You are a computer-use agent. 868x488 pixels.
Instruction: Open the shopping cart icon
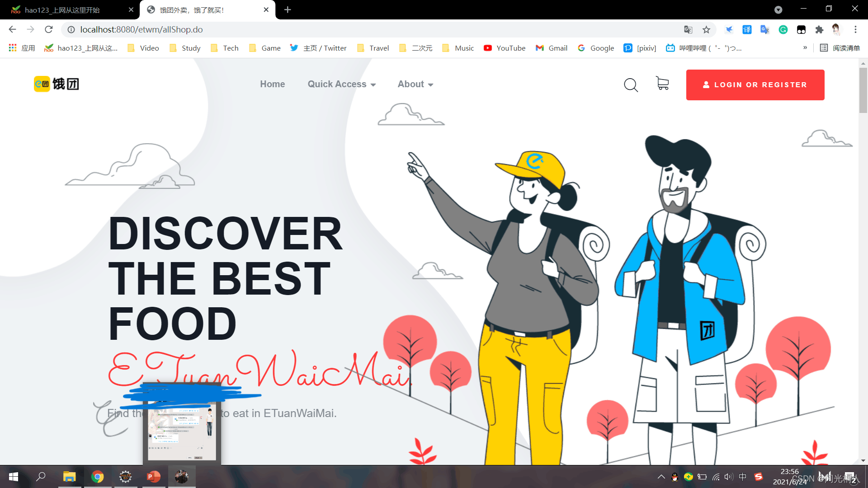[x=662, y=83]
